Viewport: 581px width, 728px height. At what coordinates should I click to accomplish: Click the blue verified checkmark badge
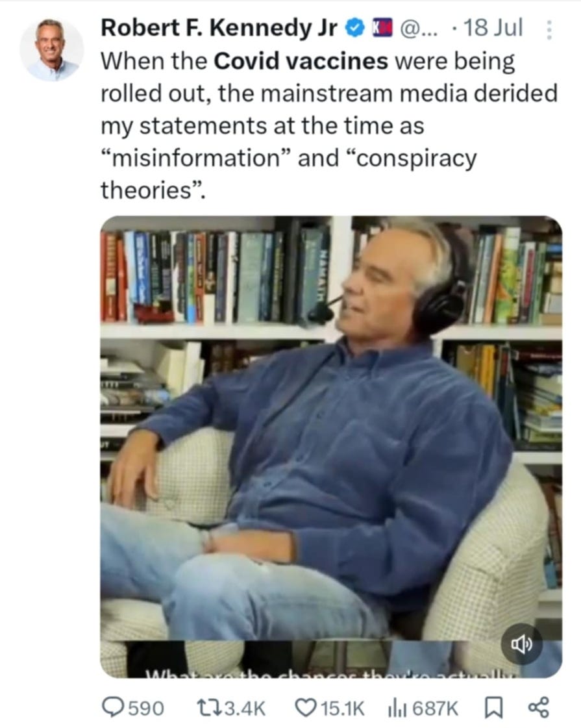[356, 29]
